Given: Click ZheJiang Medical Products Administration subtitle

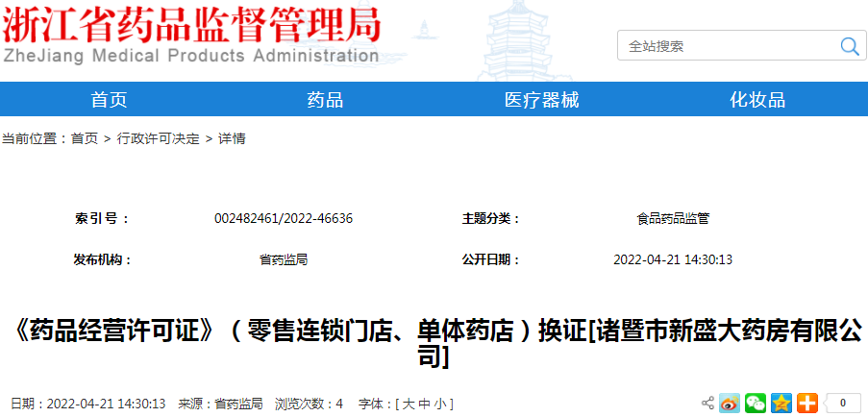Looking at the screenshot, I should click(191, 56).
